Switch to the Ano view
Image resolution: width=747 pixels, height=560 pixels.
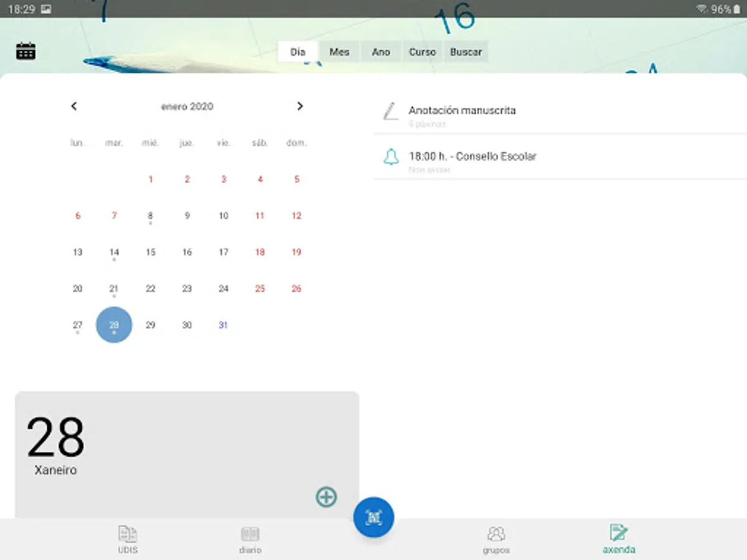pyautogui.click(x=380, y=52)
